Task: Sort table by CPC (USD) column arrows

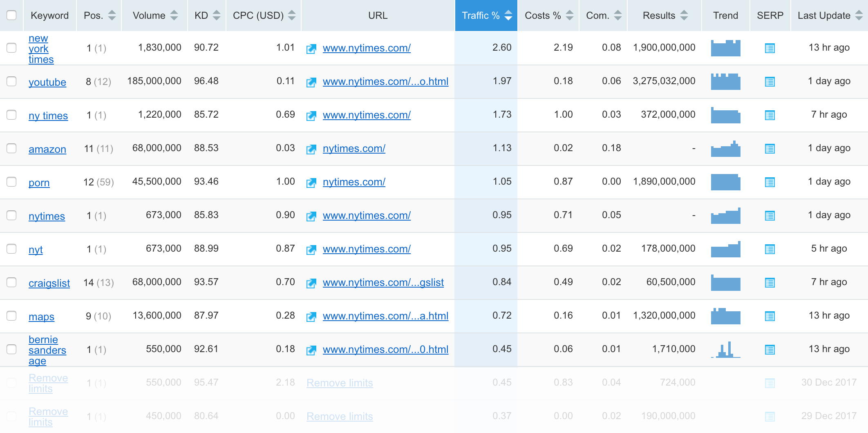Action: [x=292, y=16]
